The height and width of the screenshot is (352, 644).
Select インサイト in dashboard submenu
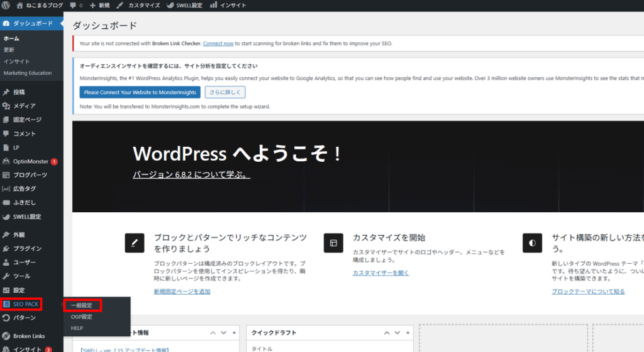(16, 61)
